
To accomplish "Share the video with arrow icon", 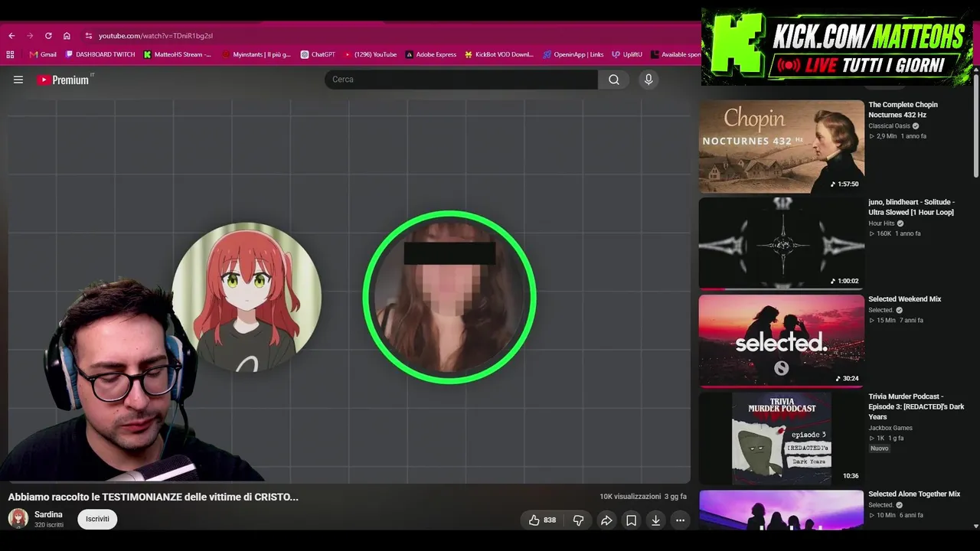I will click(x=606, y=520).
